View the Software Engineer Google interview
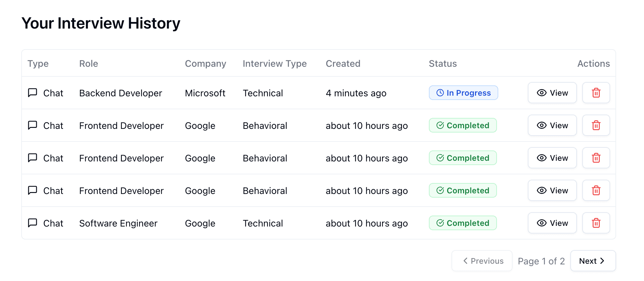This screenshot has height=281, width=644. point(552,223)
